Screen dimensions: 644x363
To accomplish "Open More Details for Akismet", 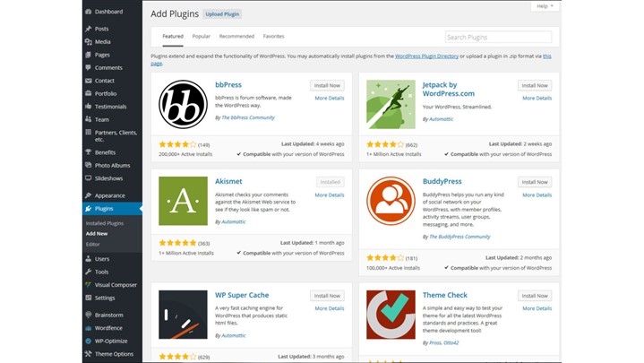I will [330, 194].
